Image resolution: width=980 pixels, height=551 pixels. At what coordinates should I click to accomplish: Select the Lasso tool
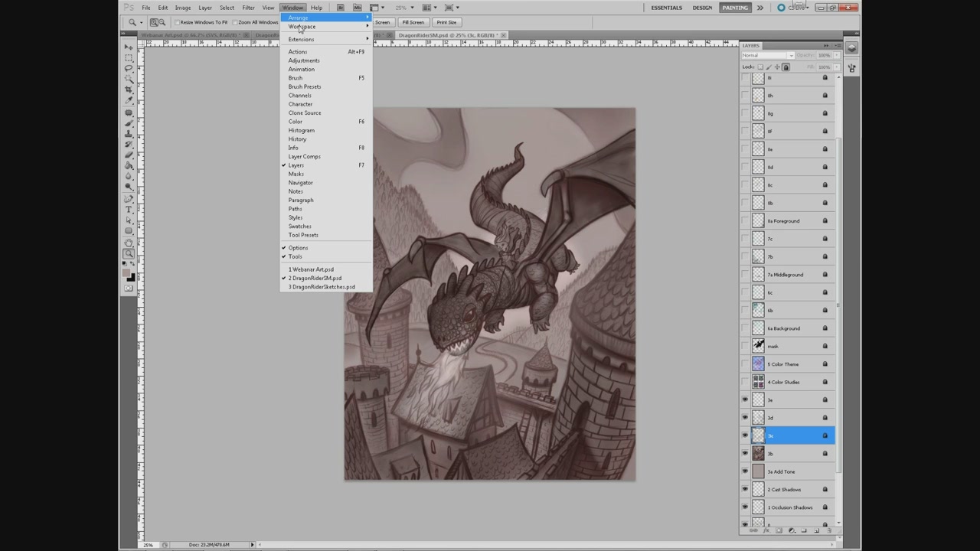point(129,68)
